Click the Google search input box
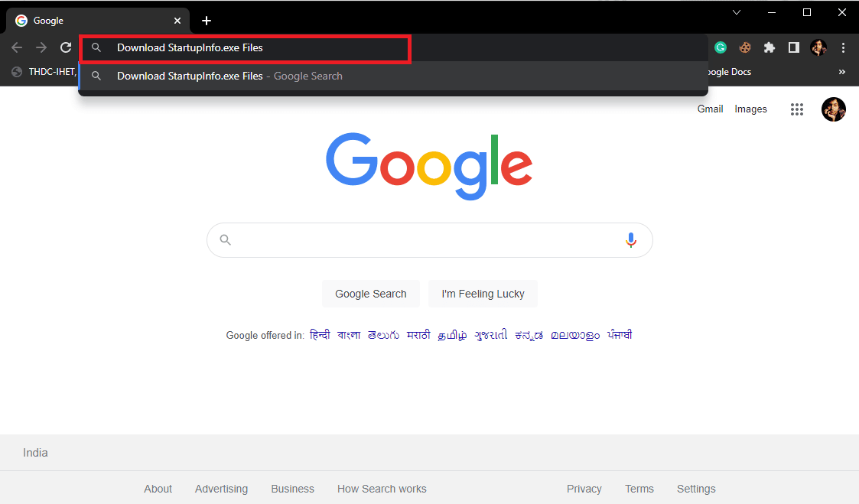The width and height of the screenshot is (859, 504). [x=429, y=239]
